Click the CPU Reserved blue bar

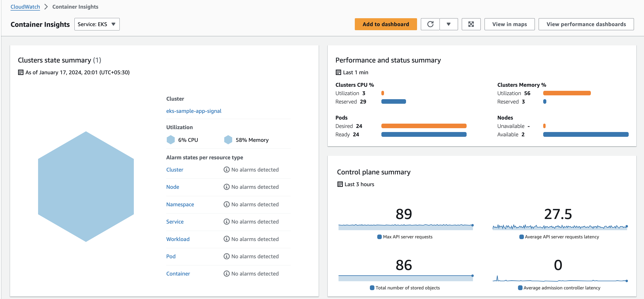tap(394, 102)
